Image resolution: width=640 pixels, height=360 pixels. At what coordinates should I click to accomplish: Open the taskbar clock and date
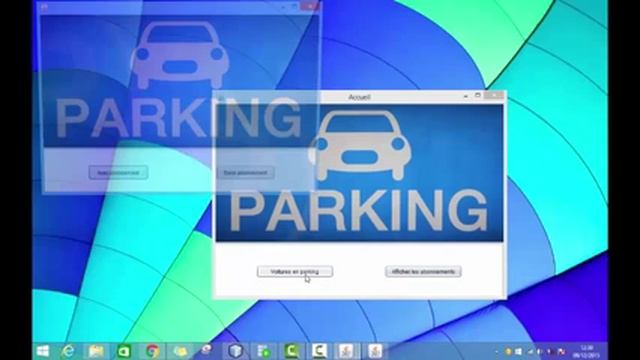click(587, 351)
